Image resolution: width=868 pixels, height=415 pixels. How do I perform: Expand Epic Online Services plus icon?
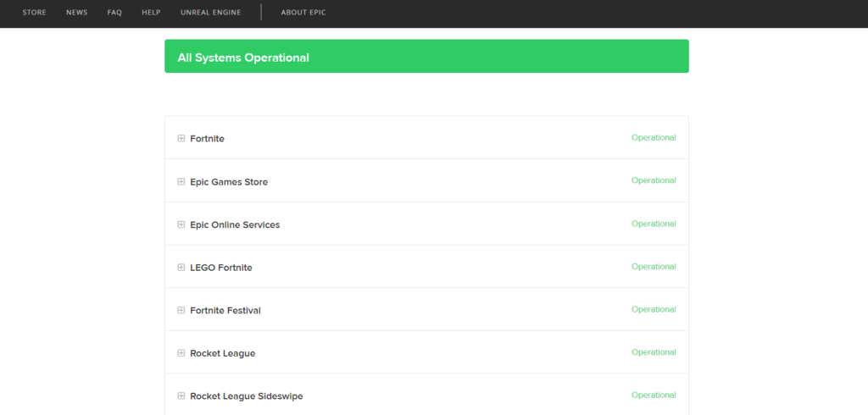coord(181,224)
